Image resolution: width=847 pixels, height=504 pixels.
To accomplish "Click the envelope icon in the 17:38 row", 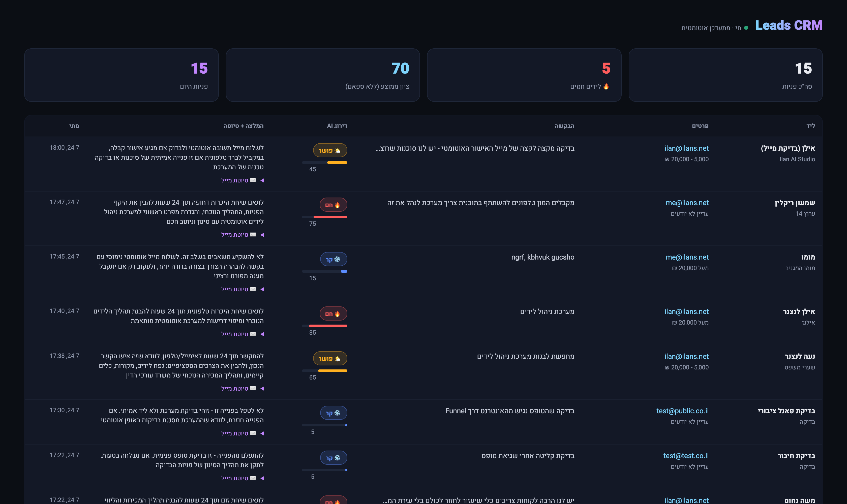I will [253, 388].
